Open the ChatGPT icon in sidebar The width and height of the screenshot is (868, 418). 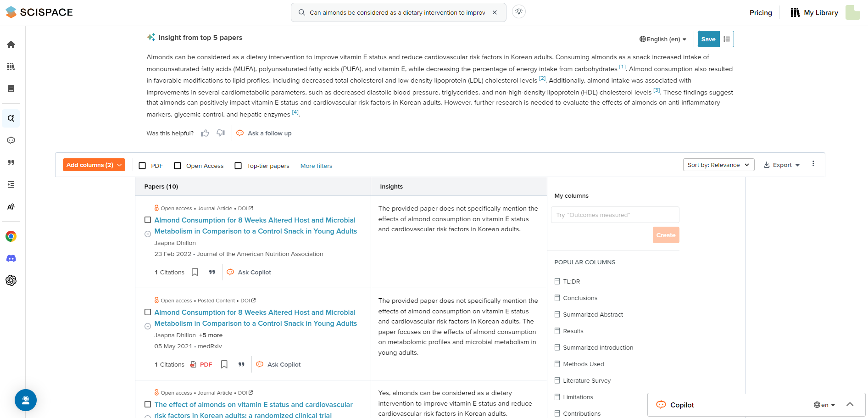click(x=11, y=280)
